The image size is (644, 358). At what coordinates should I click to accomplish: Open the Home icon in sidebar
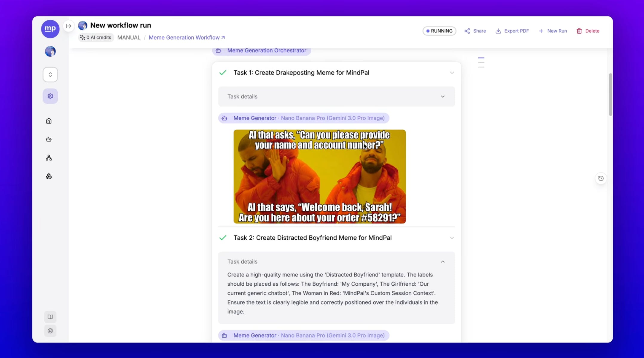pyautogui.click(x=49, y=121)
